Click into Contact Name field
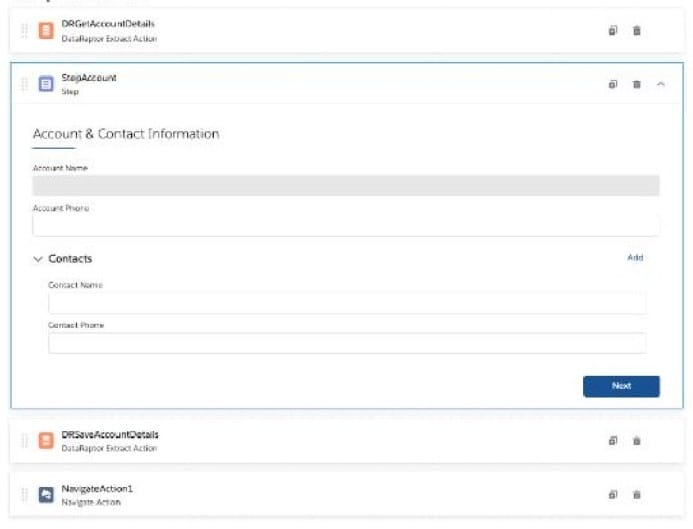This screenshot has width=693, height=529. click(x=347, y=303)
